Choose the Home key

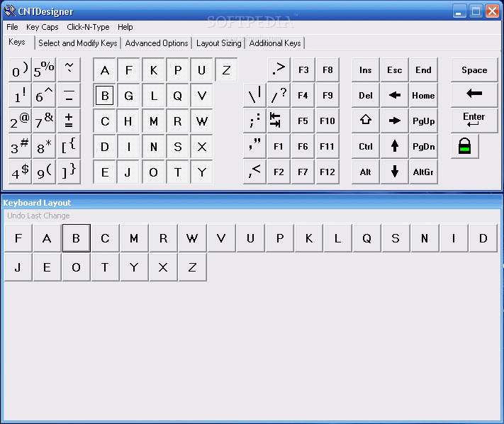[x=423, y=95]
